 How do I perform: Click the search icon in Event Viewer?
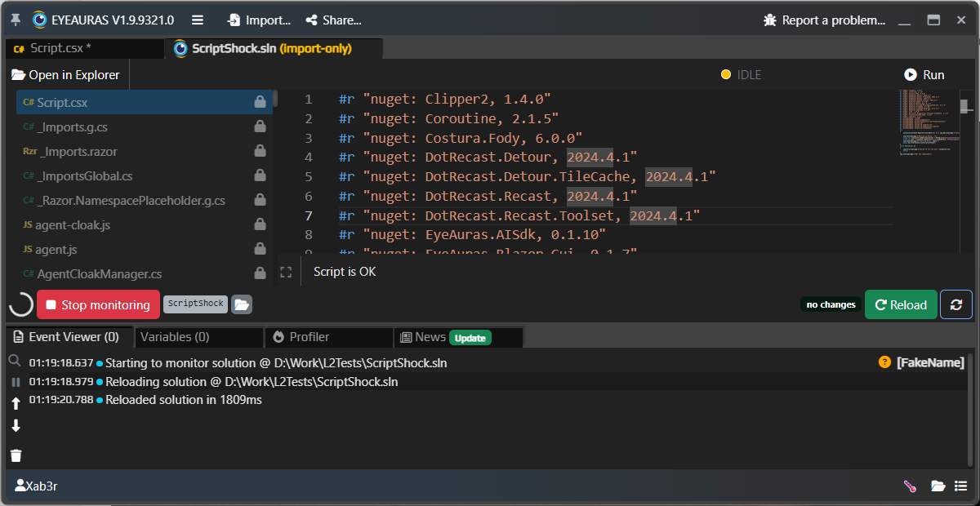[x=15, y=361]
